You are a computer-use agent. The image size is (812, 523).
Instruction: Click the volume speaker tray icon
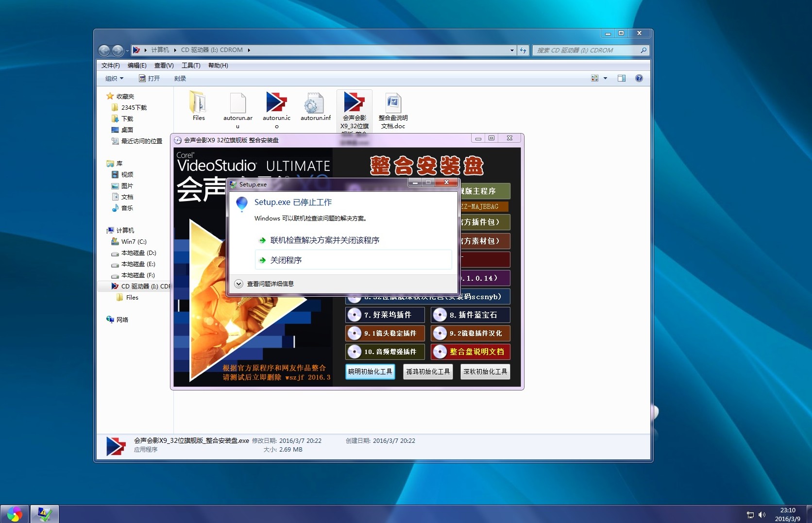click(762, 515)
